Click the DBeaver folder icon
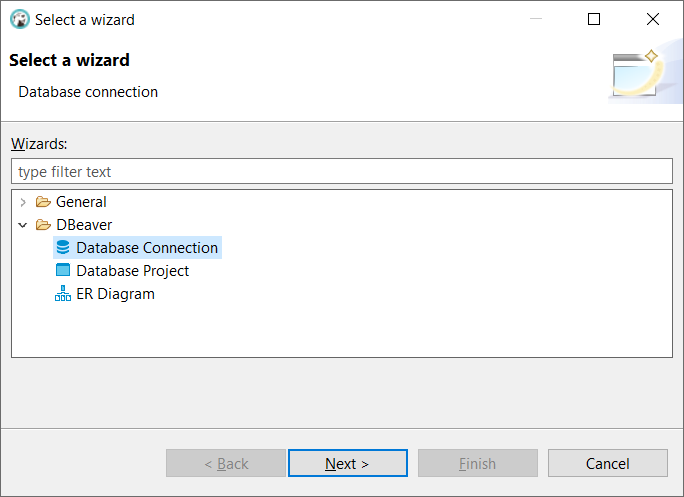Image resolution: width=684 pixels, height=497 pixels. coord(43,225)
